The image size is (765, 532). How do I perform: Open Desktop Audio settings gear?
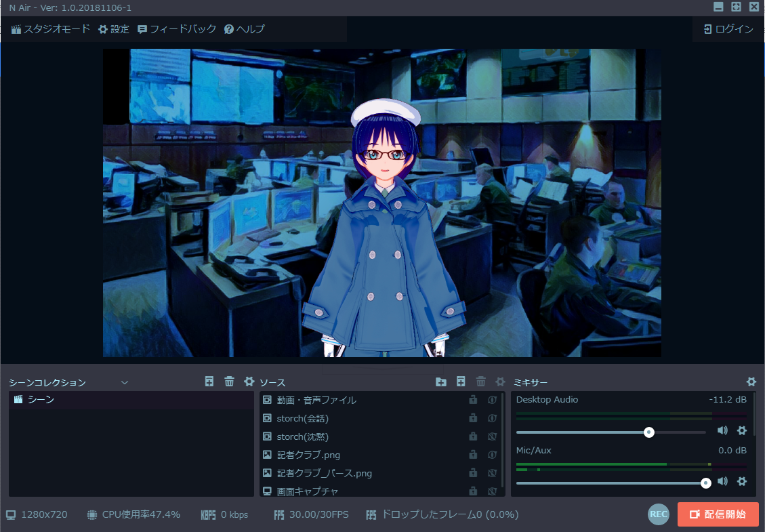coord(741,430)
